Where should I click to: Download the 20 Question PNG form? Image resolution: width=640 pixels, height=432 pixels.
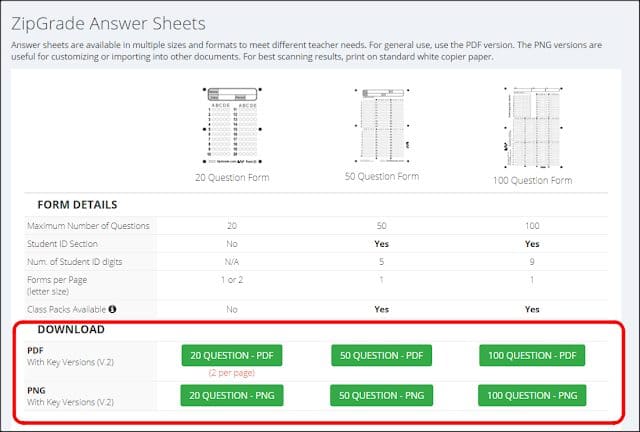pyautogui.click(x=232, y=395)
